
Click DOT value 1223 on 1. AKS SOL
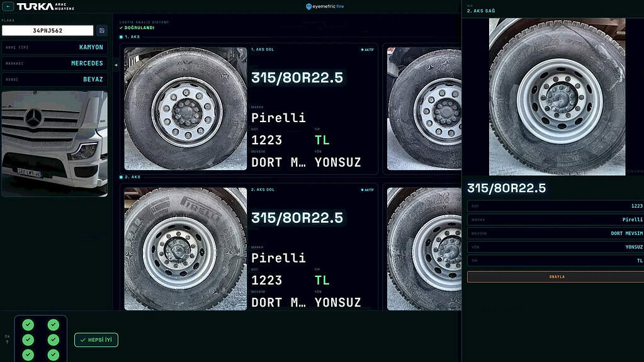[x=266, y=140]
